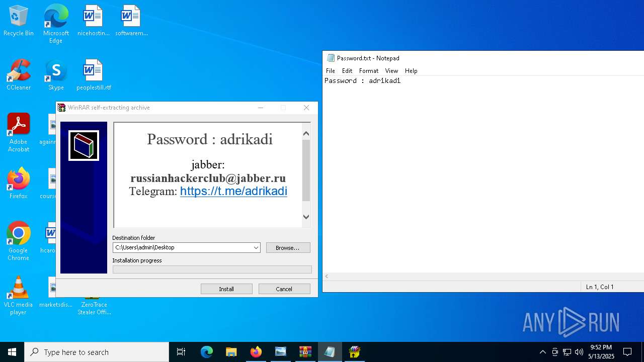
Task: Open Notepad's View menu
Action: (391, 71)
